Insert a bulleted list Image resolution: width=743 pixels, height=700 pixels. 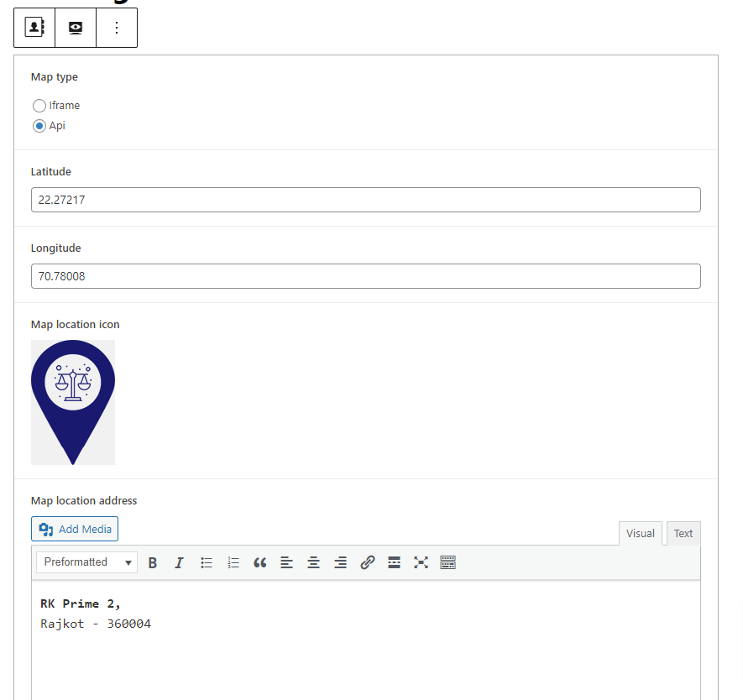(207, 562)
